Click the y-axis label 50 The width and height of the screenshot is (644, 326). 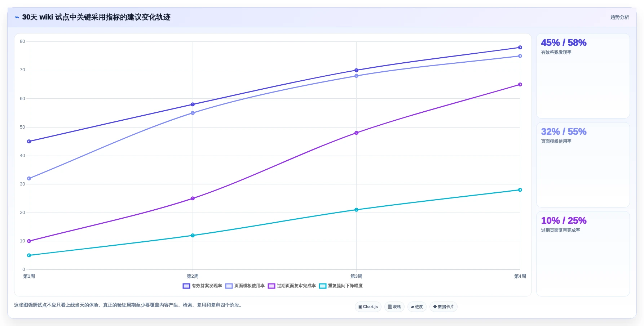tap(22, 127)
